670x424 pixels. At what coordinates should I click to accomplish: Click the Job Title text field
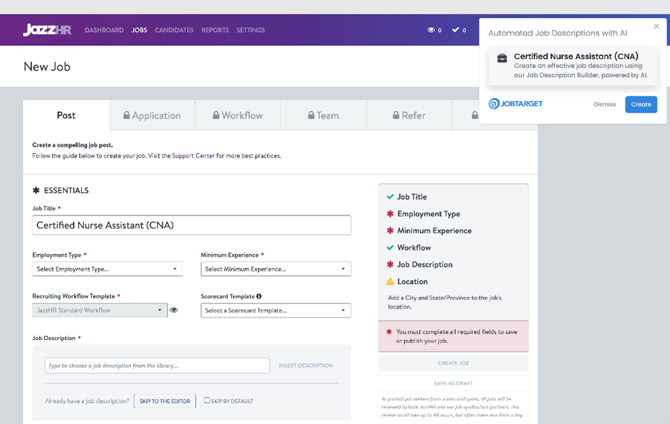click(x=191, y=225)
